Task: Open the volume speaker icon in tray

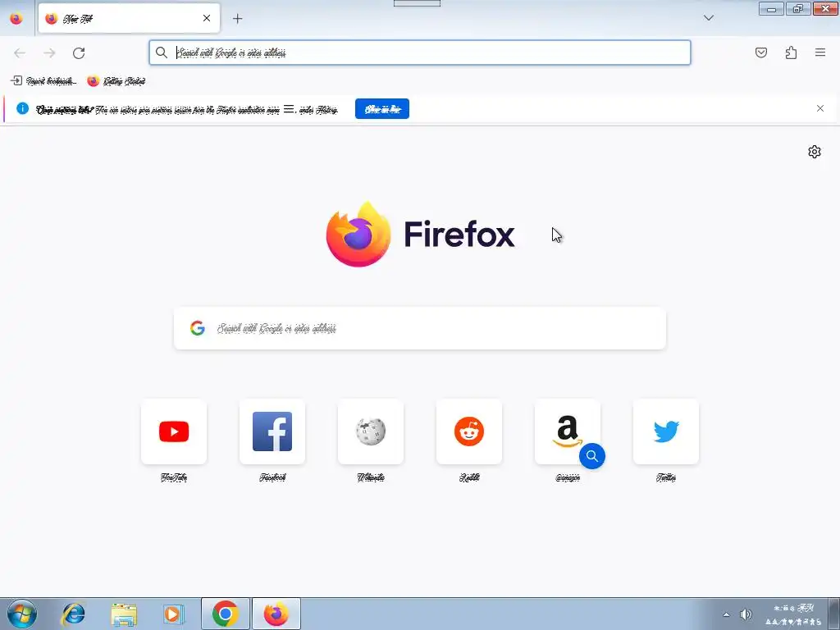Action: click(745, 614)
